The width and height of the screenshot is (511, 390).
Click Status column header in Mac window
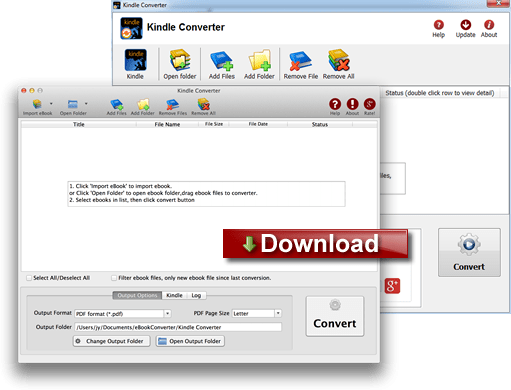click(x=320, y=124)
